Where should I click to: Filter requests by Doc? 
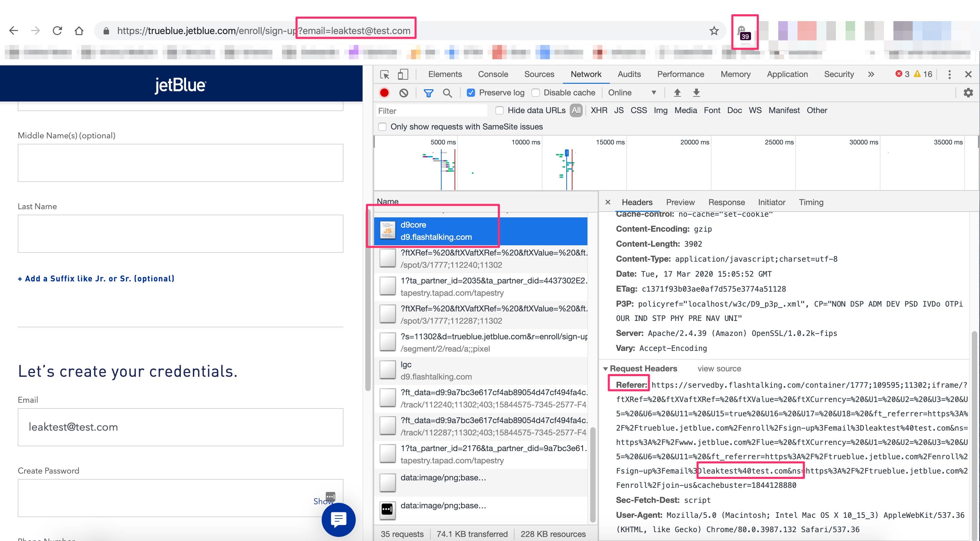734,110
